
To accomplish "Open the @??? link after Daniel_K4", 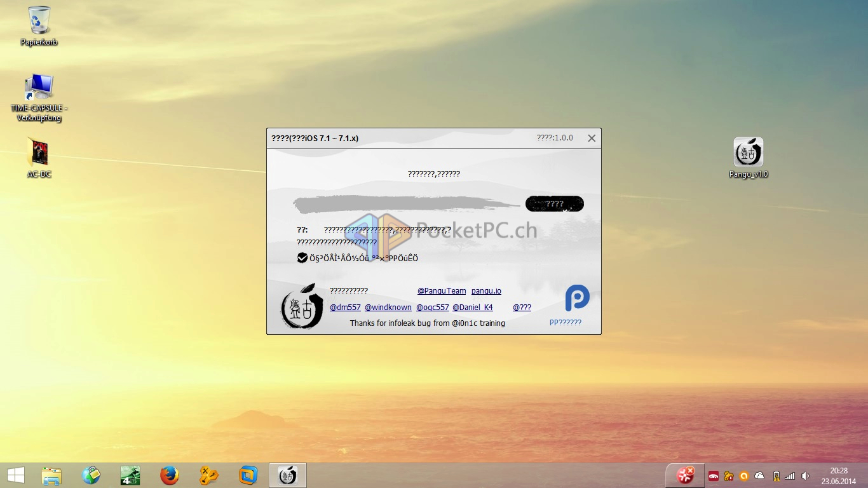I will click(x=522, y=308).
